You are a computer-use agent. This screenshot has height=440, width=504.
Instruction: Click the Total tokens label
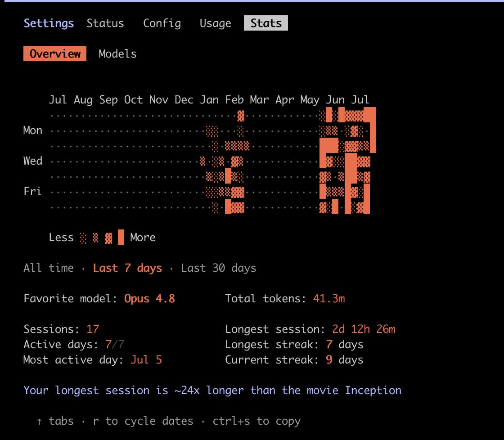(x=266, y=299)
